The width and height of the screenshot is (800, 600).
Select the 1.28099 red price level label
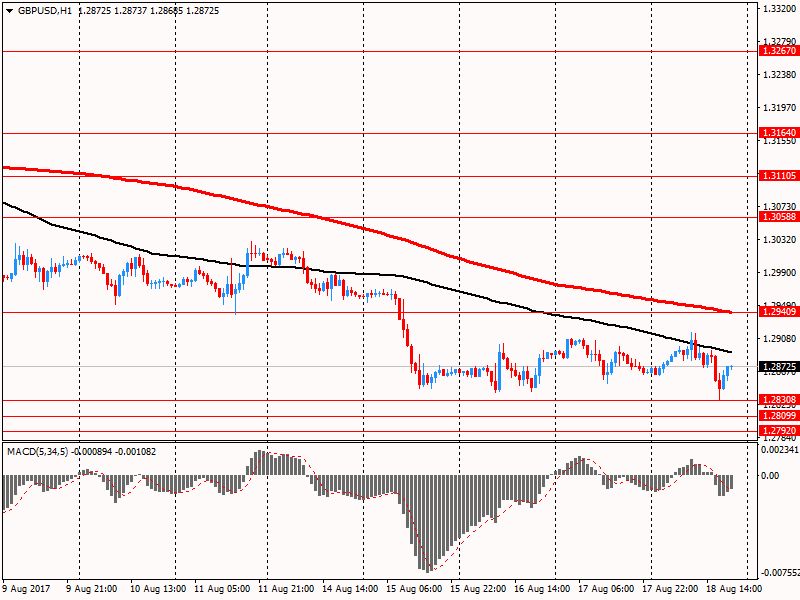[779, 416]
